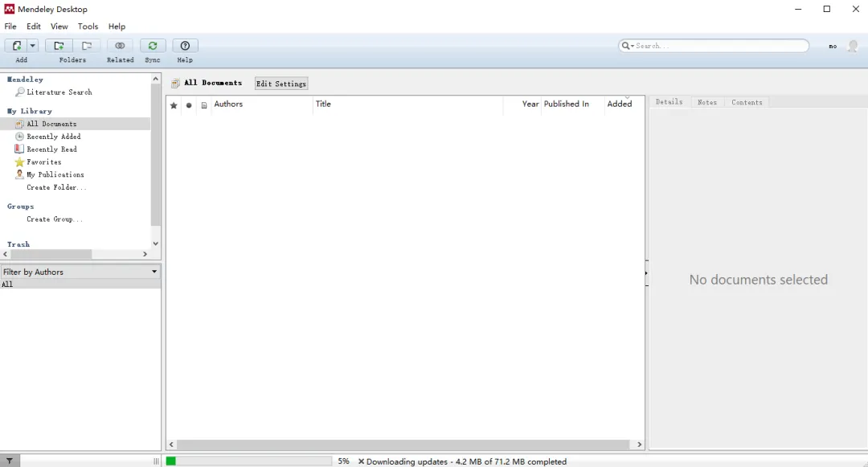Screen dimensions: 868x467
Task: Sort by the Authors column header
Action: 228,104
